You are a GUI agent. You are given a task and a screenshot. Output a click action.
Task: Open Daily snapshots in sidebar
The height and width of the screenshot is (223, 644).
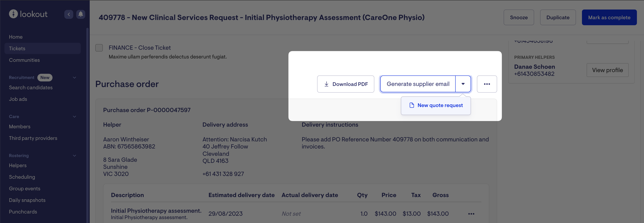click(27, 200)
